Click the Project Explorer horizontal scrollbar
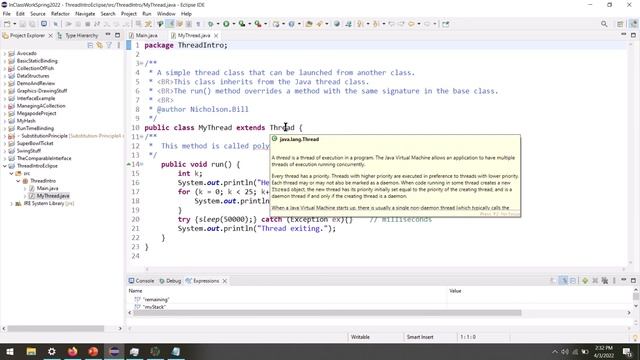This screenshot has width=640, height=360. click(x=56, y=328)
